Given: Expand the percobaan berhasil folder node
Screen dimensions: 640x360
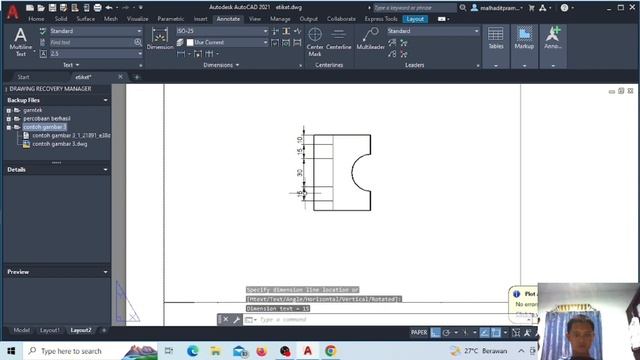Looking at the screenshot, I should [x=9, y=119].
